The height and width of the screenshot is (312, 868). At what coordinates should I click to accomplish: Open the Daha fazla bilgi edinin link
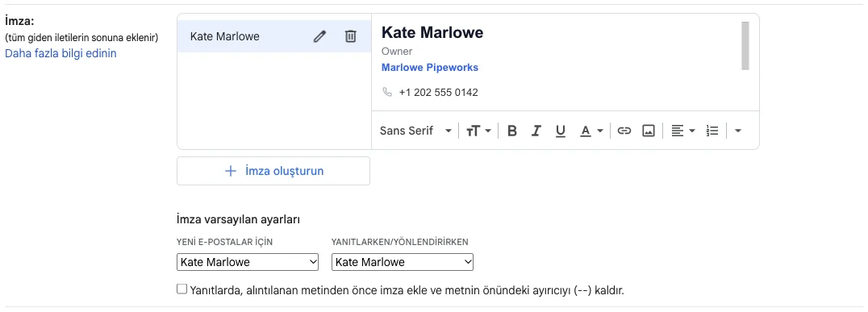pos(61,54)
